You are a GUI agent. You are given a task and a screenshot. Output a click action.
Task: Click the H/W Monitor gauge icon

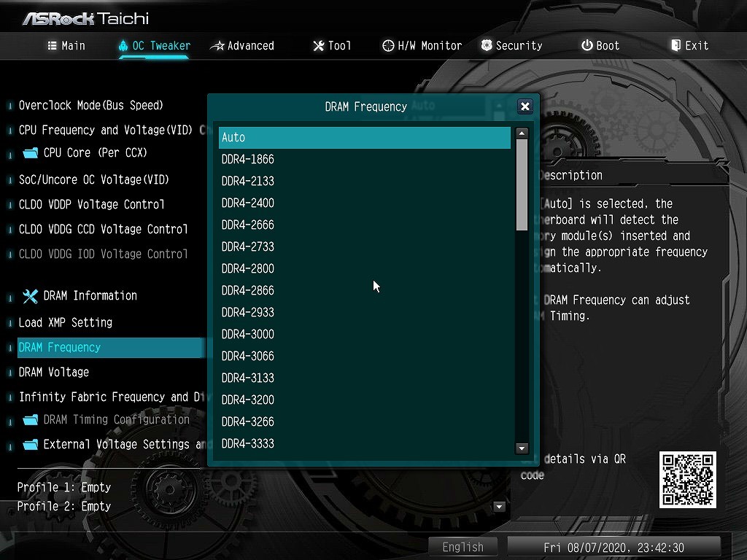[388, 46]
